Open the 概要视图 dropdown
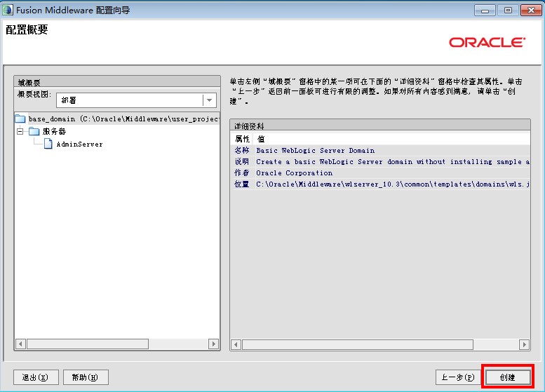This screenshot has height=392, width=545. point(209,100)
